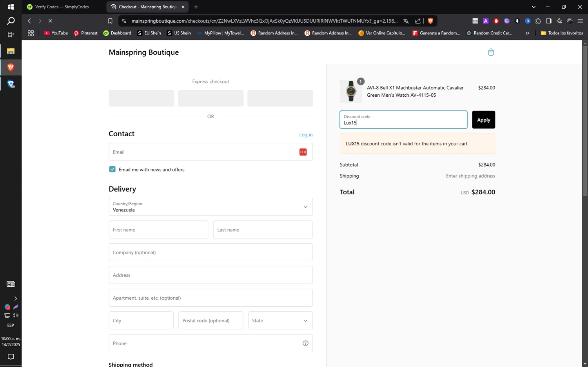Click the browser address bar URL

click(x=264, y=21)
